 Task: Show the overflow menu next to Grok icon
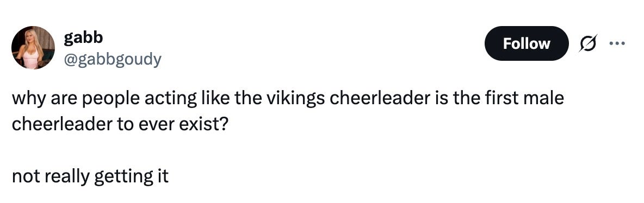pyautogui.click(x=617, y=43)
